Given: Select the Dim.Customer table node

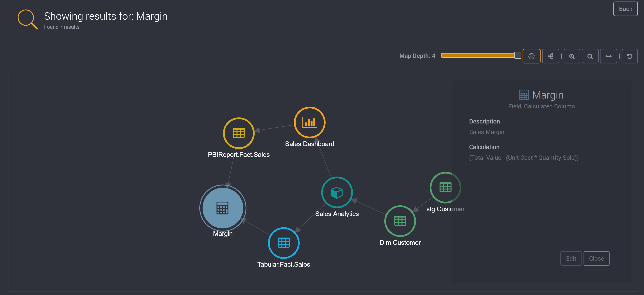Looking at the screenshot, I should (400, 221).
